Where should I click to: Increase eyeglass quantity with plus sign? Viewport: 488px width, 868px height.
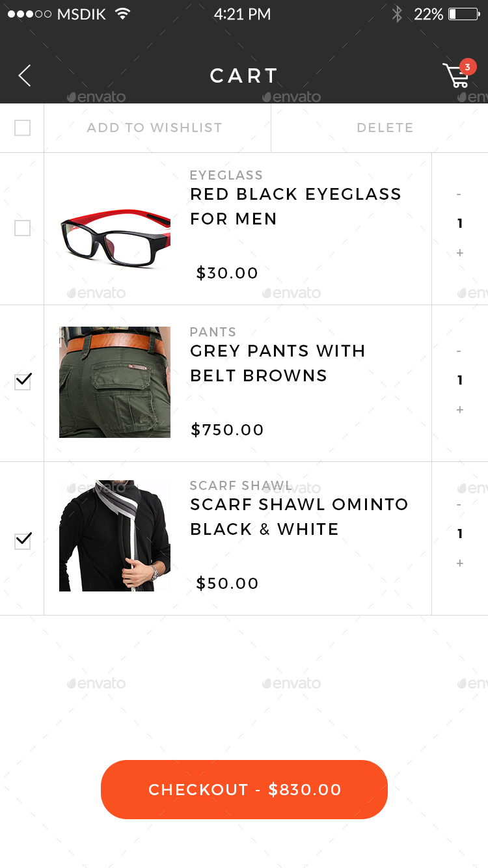tap(459, 252)
